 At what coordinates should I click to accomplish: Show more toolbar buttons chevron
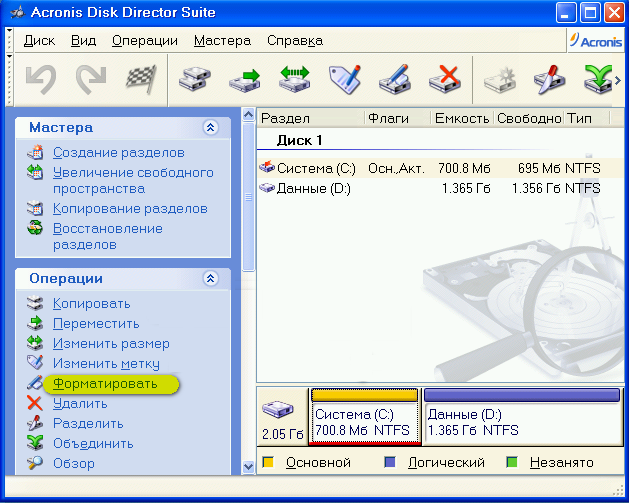coord(618,80)
